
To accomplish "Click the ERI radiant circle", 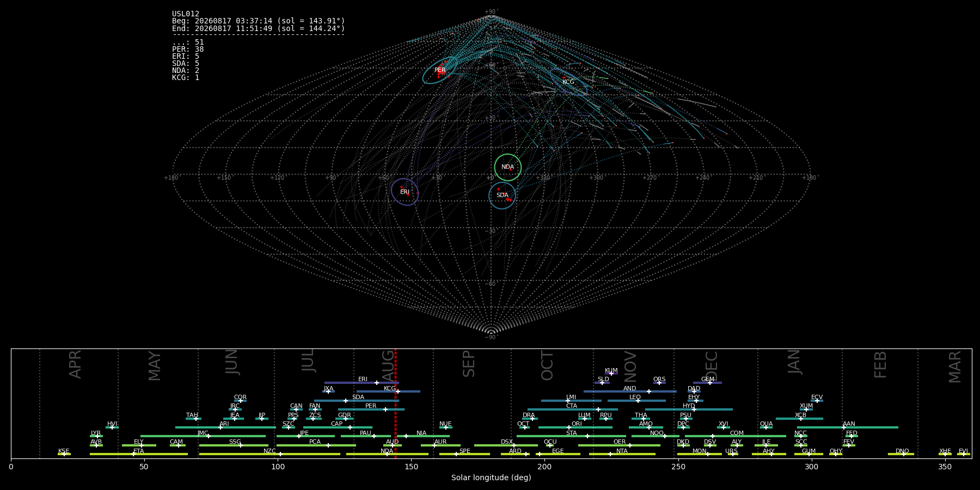I will [x=405, y=192].
